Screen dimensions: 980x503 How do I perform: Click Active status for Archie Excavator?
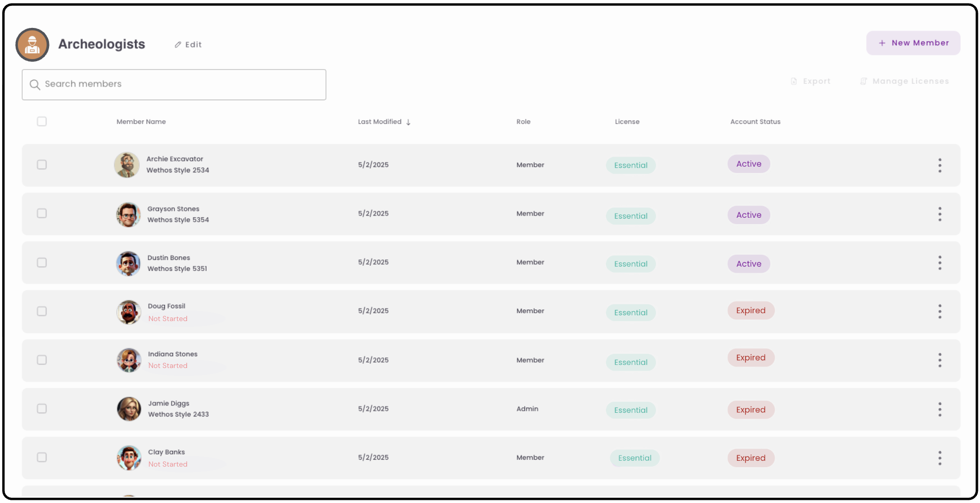tap(749, 164)
